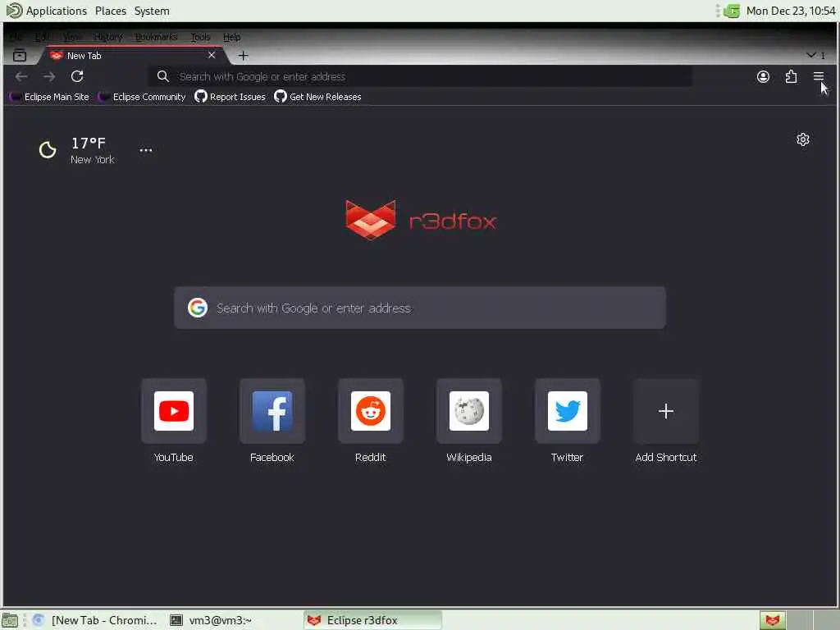View the 17°F New York weather forecast
Screen dimensions: 840x630
pyautogui.click(x=92, y=151)
